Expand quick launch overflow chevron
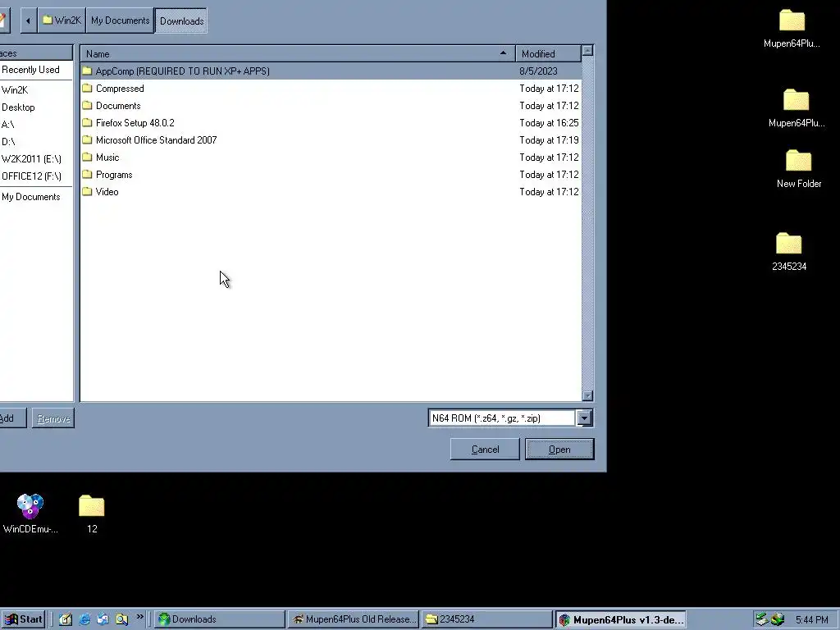The image size is (840, 630). [x=139, y=617]
